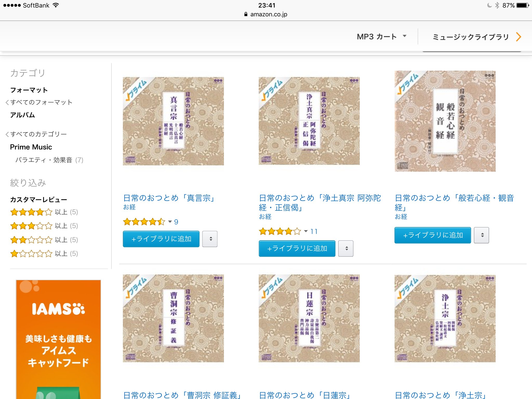Open the IAMS cat food advertisement

(x=58, y=339)
